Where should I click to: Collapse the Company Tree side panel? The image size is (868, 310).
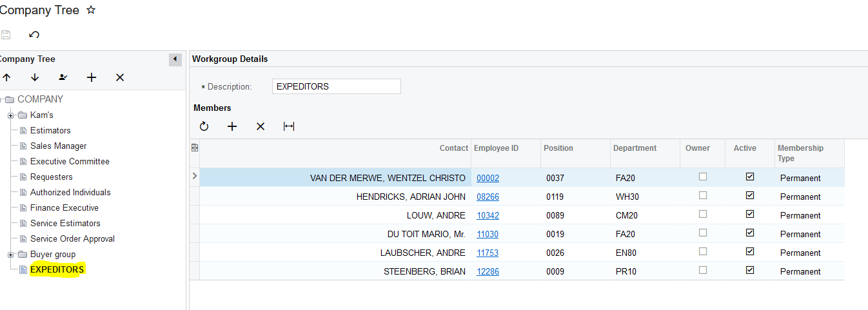coord(175,59)
